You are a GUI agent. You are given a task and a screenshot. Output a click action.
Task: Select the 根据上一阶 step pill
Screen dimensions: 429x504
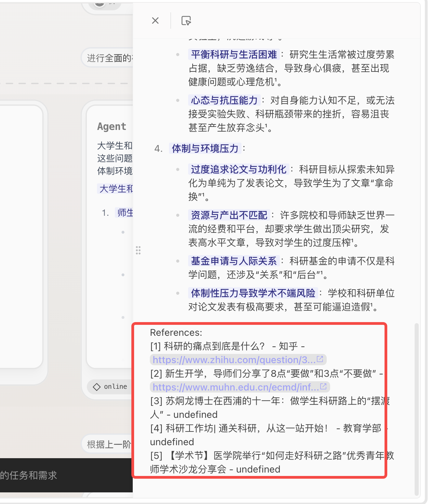coord(107,444)
